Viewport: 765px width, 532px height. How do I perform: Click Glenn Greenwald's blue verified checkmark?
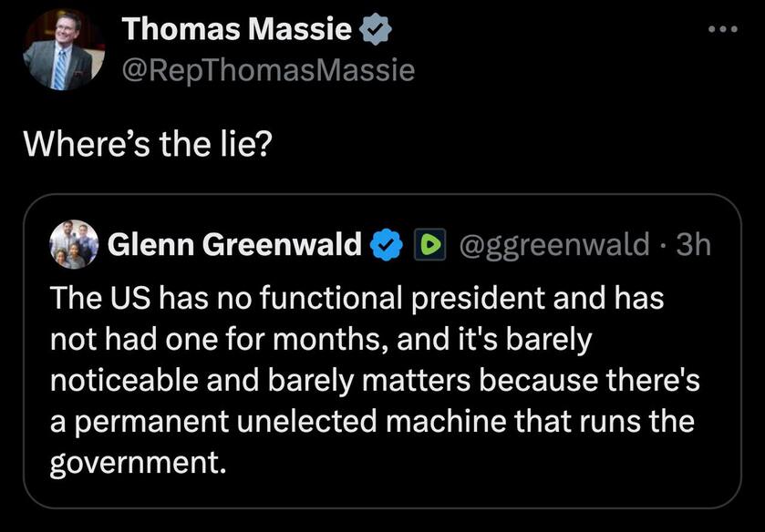(x=387, y=244)
